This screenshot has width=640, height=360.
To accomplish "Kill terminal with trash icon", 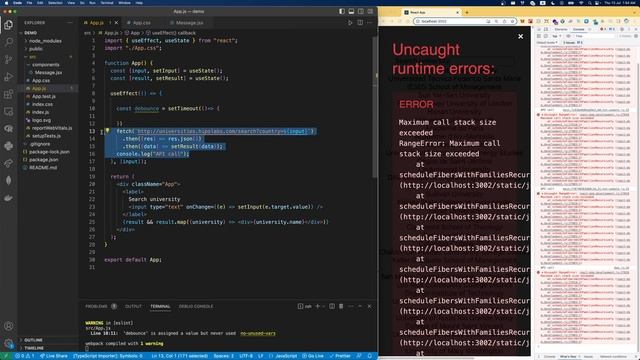I will pos(341,306).
